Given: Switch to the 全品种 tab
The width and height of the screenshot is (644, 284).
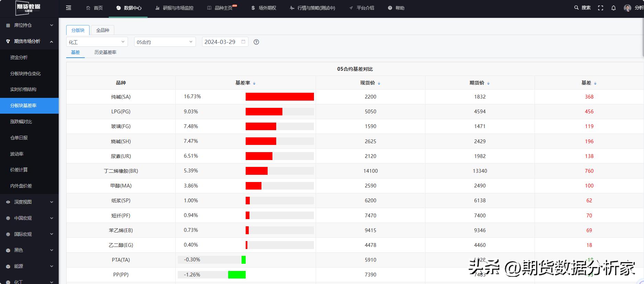Looking at the screenshot, I should pyautogui.click(x=103, y=30).
